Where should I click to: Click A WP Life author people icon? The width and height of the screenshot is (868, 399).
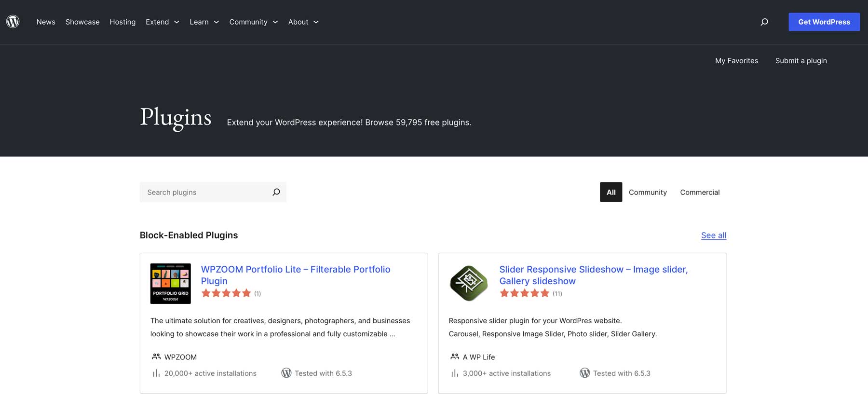click(455, 357)
